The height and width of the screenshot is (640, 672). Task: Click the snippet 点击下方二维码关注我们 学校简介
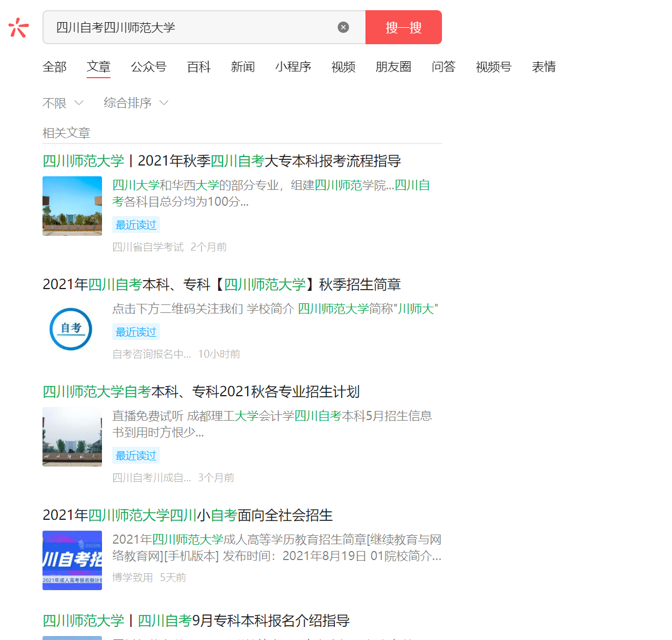(x=275, y=308)
